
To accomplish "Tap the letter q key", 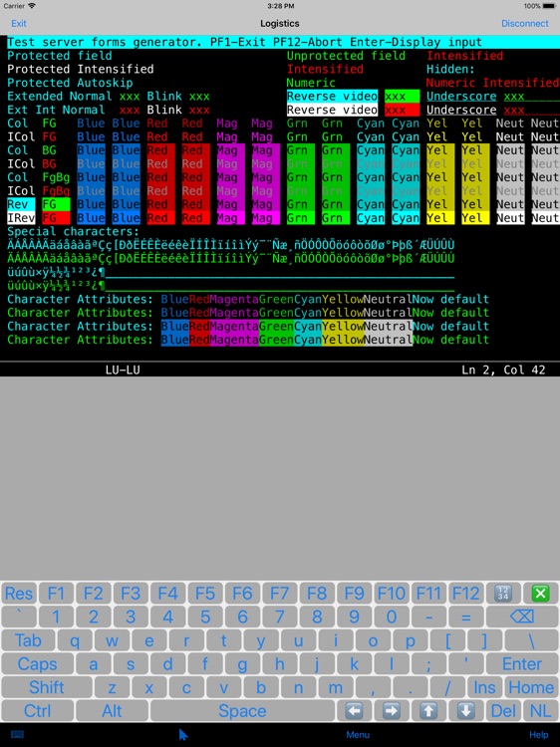I will [x=75, y=640].
